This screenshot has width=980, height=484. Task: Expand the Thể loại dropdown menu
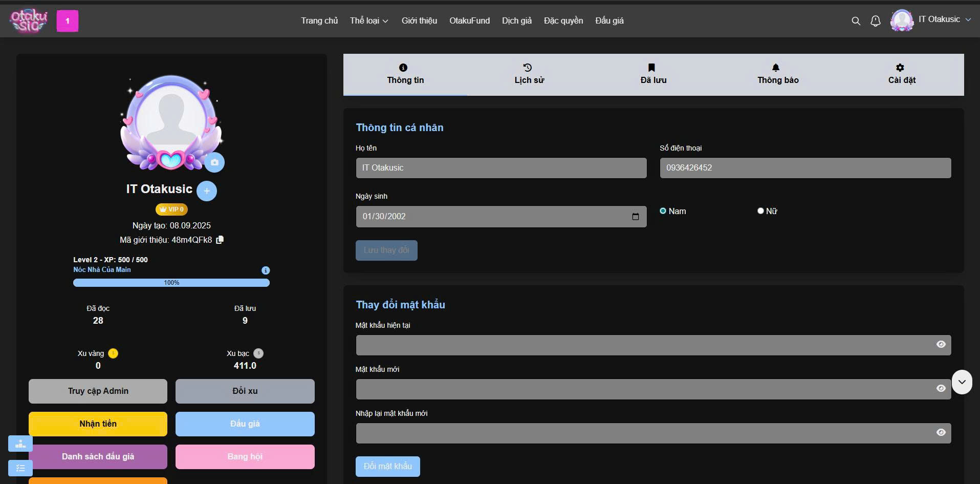(369, 21)
